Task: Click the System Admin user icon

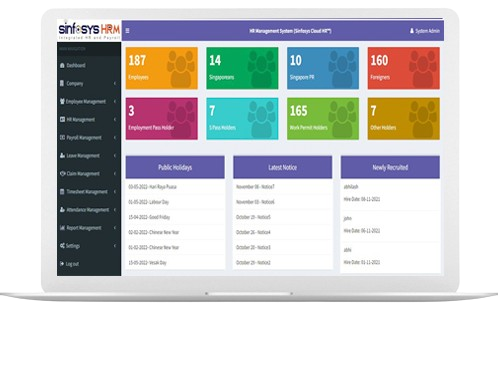Action: point(412,31)
